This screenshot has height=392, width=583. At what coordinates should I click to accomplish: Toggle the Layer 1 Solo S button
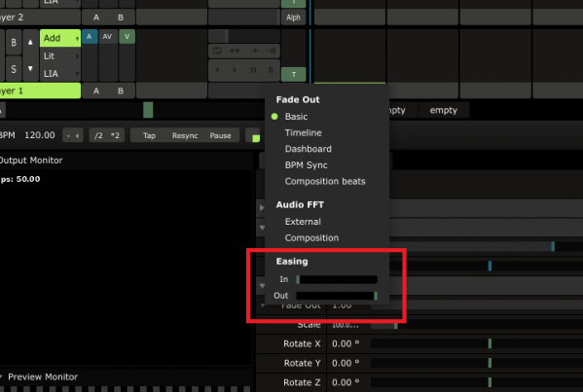point(14,69)
